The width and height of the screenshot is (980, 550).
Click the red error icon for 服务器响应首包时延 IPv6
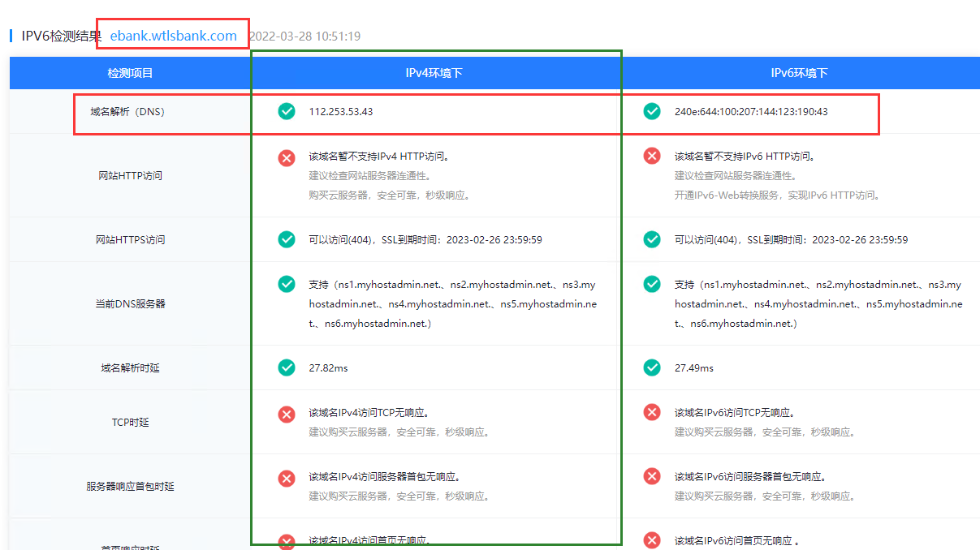[x=651, y=478]
